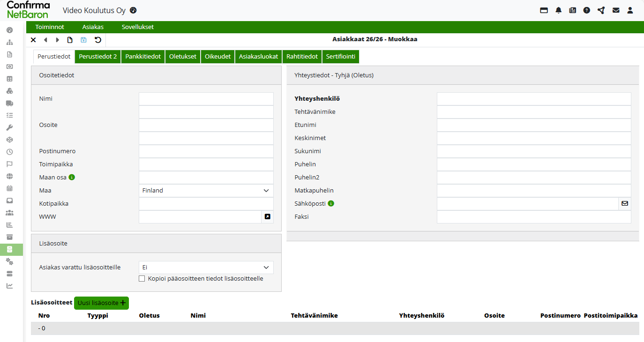Open the Toiminnot menu
Image resolution: width=644 pixels, height=342 pixels.
[x=50, y=27]
